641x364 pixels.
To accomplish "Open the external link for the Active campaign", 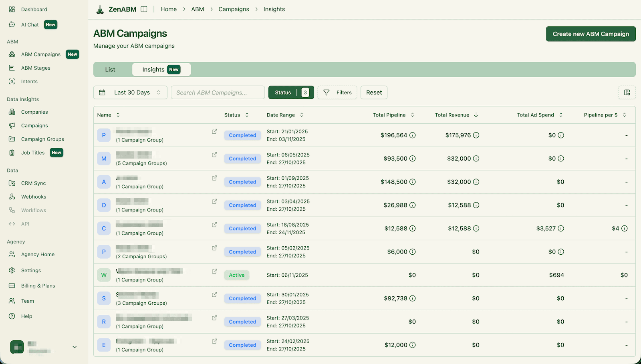I will click(x=214, y=271).
